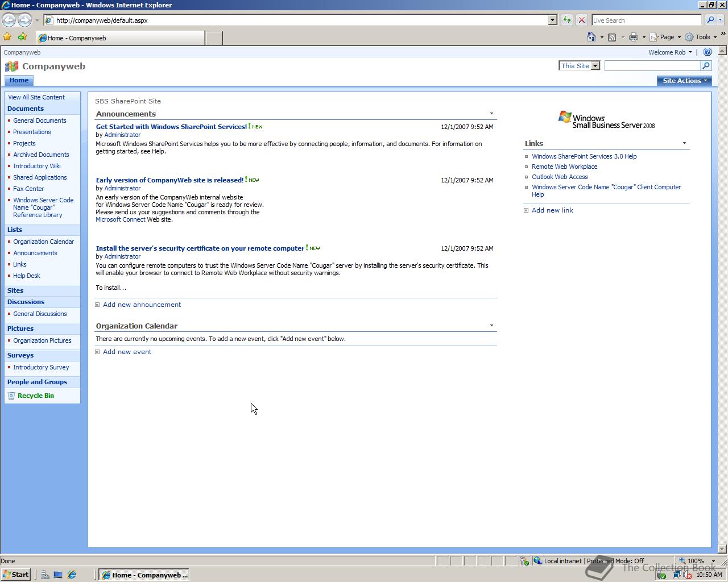Click the muted volume tray icon
This screenshot has width=728, height=582.
click(x=686, y=575)
